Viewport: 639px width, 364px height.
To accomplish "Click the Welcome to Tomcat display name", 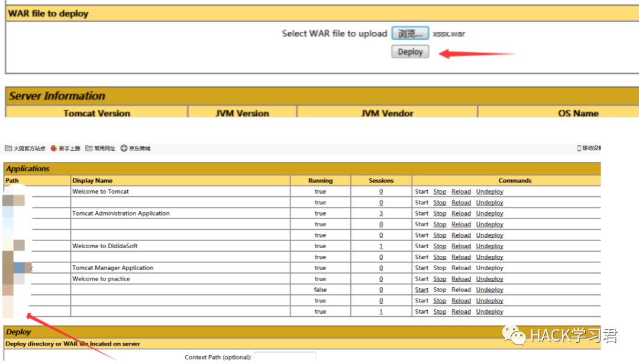I will pos(100,191).
